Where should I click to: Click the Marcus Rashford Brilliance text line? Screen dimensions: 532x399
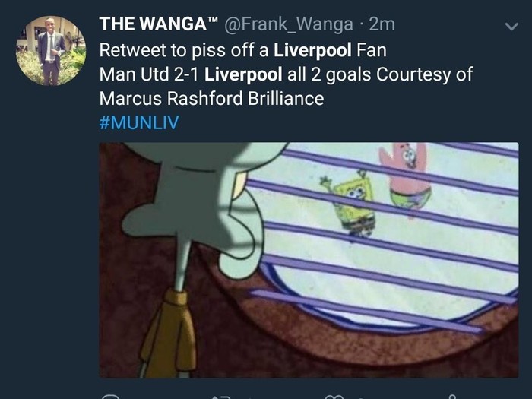(212, 98)
